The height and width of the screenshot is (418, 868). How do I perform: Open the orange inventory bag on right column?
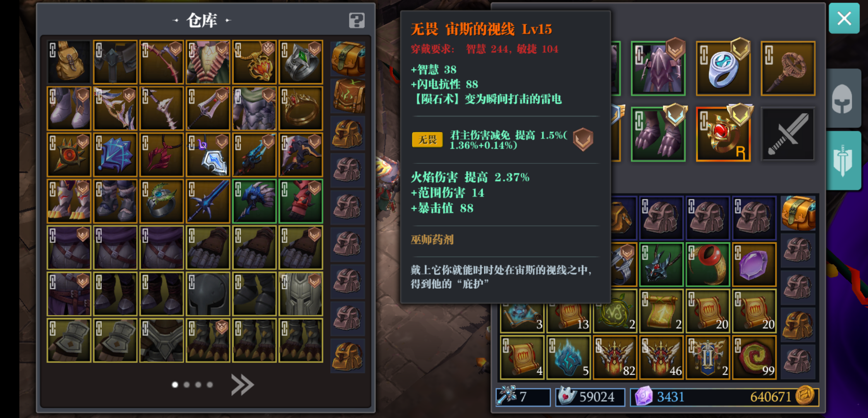tap(798, 213)
